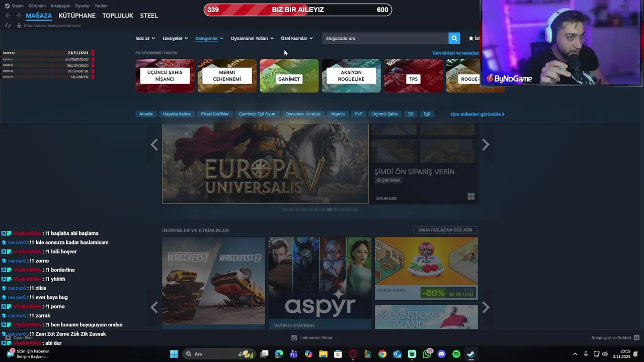The image size is (644, 362).
Task: Launch Microsoft Edge from the taskbar
Action: tap(279, 354)
